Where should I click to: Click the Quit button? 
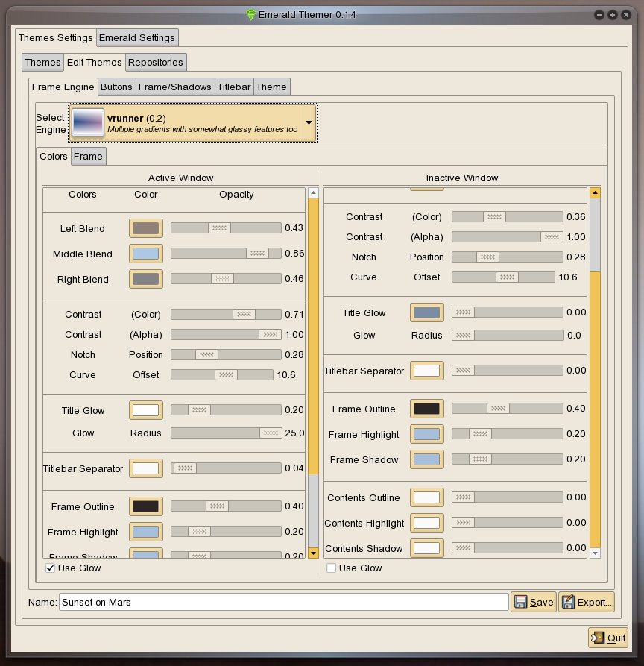click(x=608, y=638)
